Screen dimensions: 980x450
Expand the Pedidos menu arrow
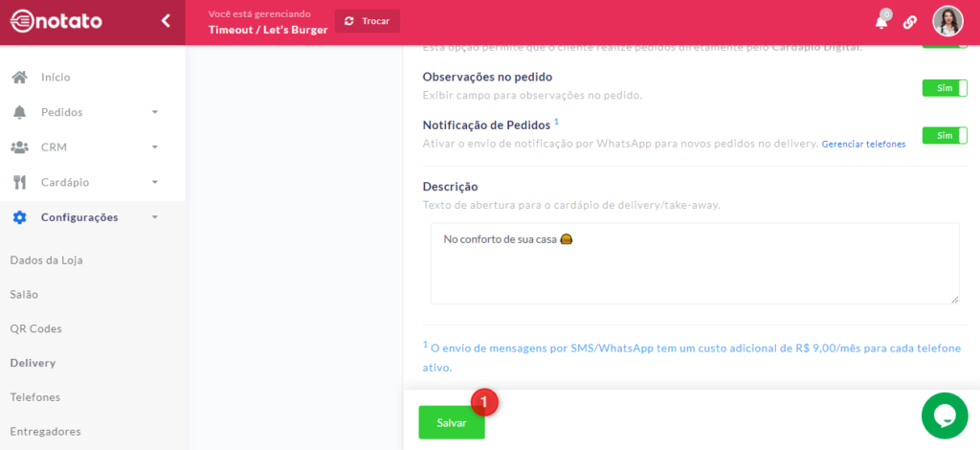tap(155, 113)
